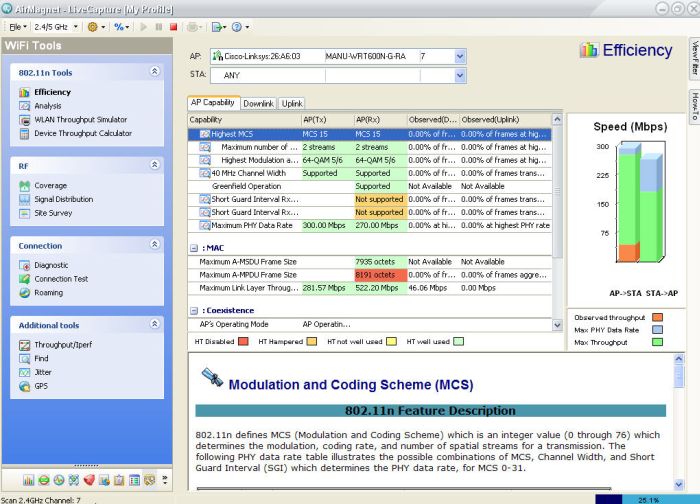The width and height of the screenshot is (700, 504).
Task: Open the STA selection dropdown arrow
Action: tap(460, 76)
